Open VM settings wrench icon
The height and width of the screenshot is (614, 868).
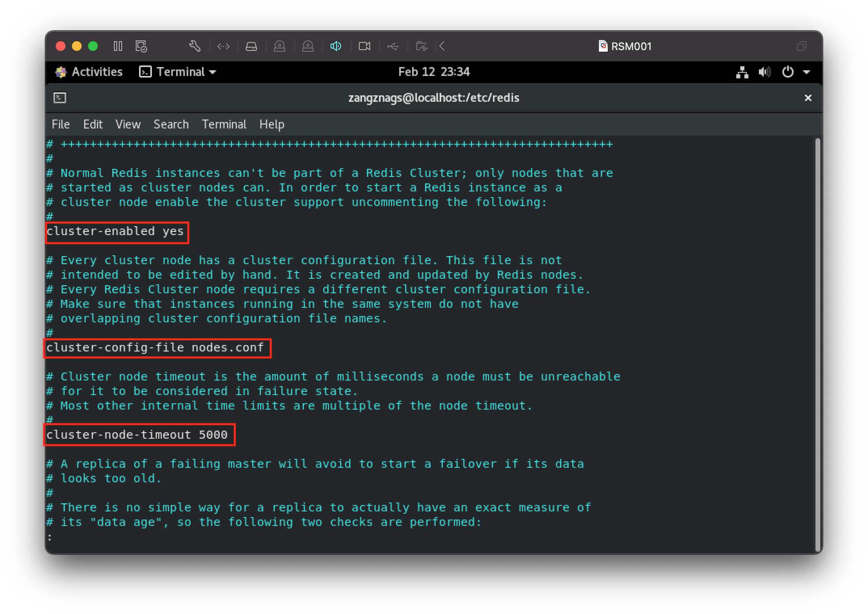point(195,46)
